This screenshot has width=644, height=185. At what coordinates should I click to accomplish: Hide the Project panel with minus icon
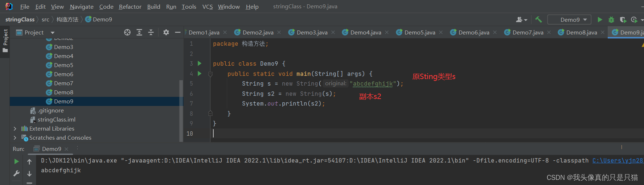178,32
